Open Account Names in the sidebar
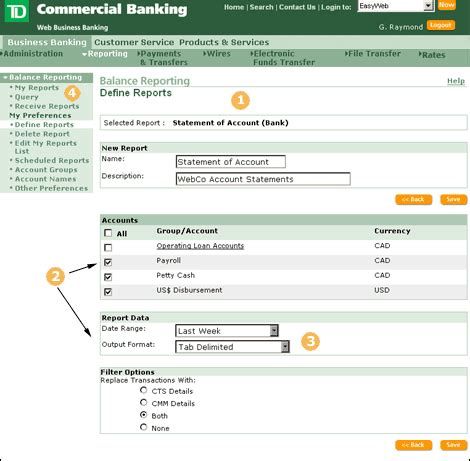Screen dimensions: 470x461 coord(45,179)
